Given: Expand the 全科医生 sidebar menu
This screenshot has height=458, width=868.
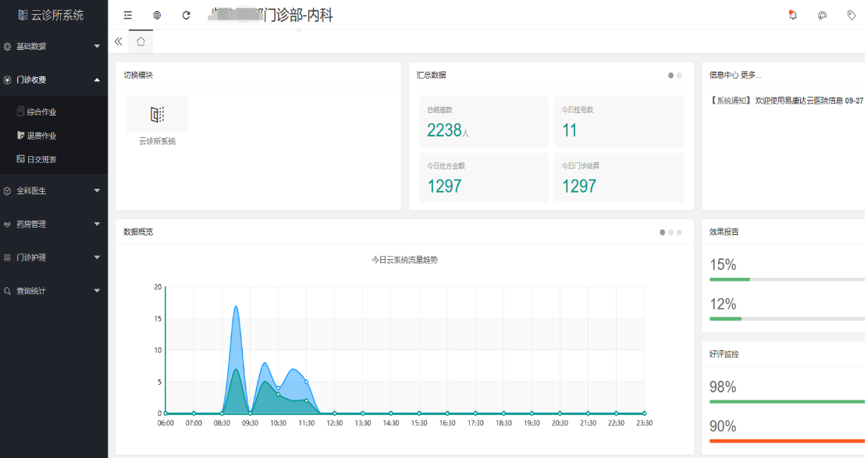Looking at the screenshot, I should [53, 190].
